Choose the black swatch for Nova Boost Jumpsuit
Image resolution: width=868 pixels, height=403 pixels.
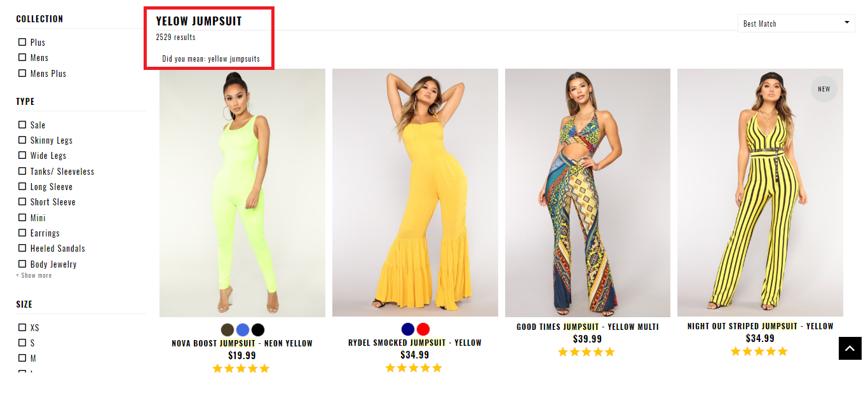coord(257,330)
